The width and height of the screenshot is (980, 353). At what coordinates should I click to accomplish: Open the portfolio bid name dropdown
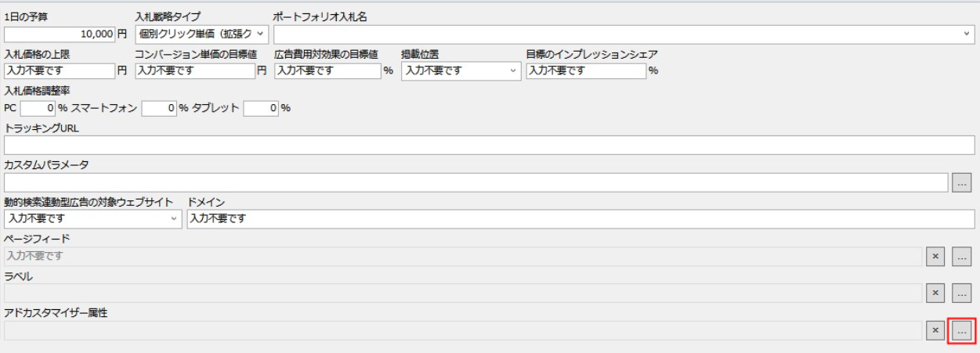coord(622,34)
